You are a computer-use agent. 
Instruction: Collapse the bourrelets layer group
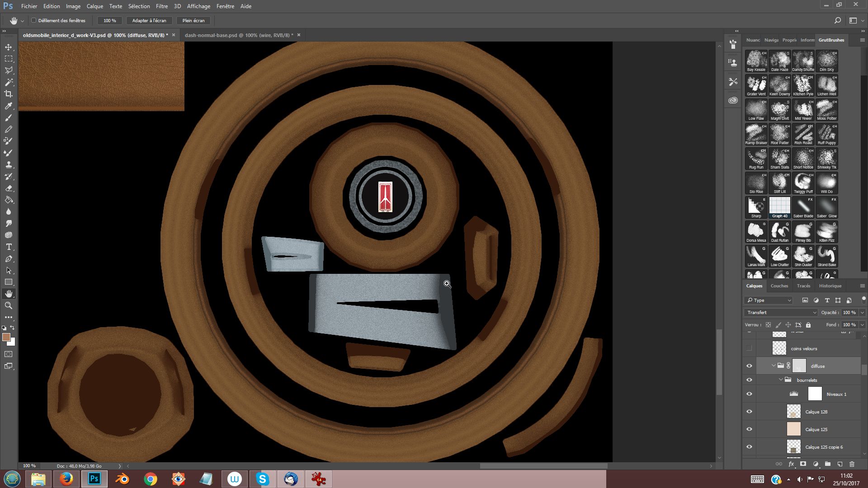781,380
